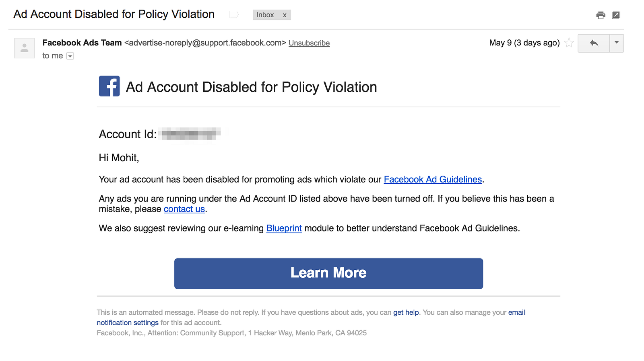Click the Facebook logo in the email header

click(x=109, y=86)
